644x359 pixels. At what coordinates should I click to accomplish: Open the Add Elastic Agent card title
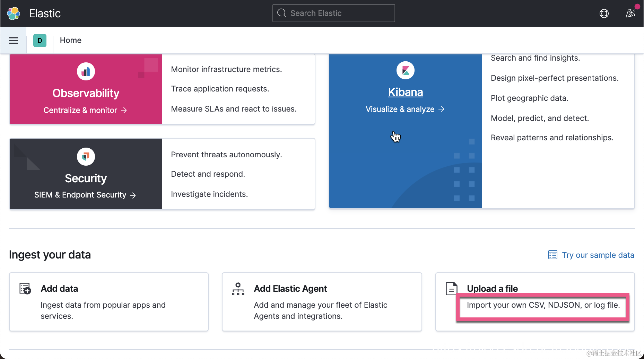pos(290,289)
